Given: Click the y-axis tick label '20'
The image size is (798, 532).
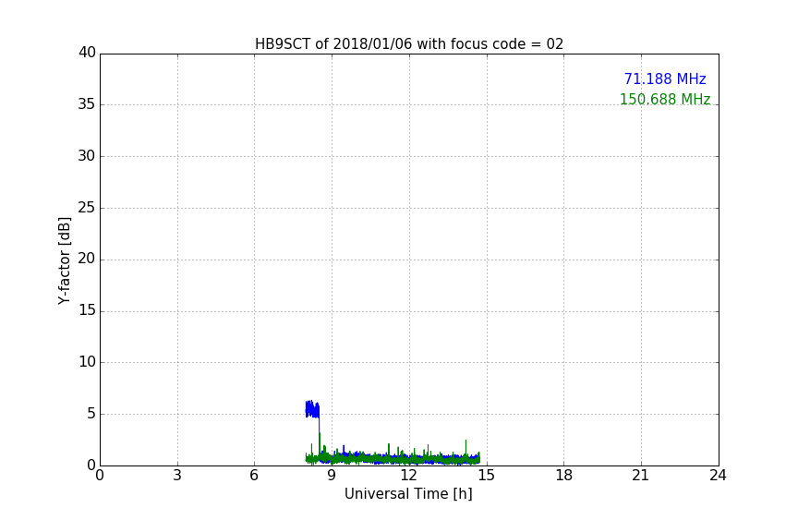Looking at the screenshot, I should tap(87, 259).
